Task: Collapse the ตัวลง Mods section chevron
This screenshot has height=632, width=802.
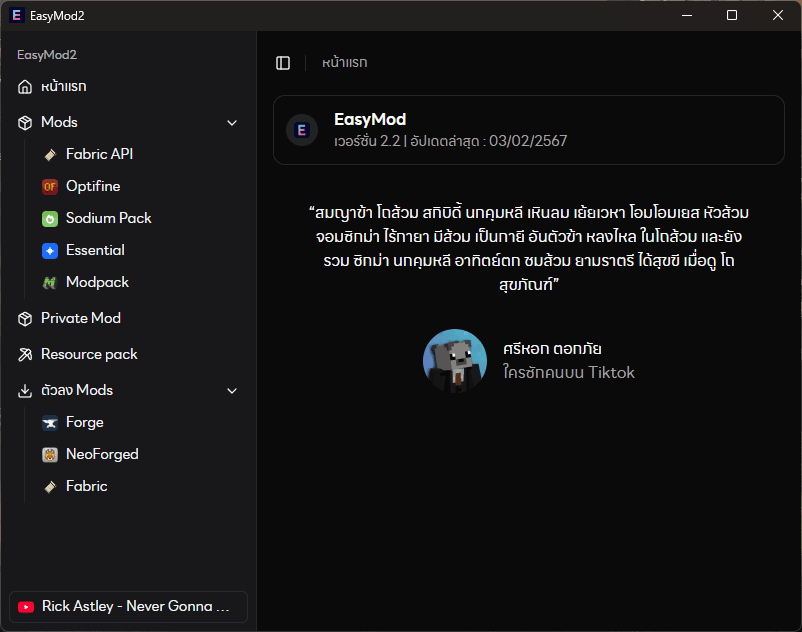Action: pos(232,391)
